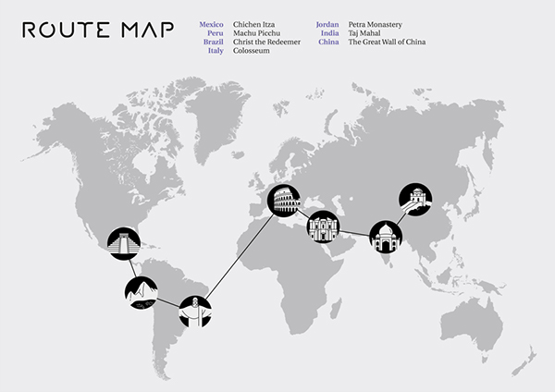Image resolution: width=555 pixels, height=392 pixels.
Task: Click the Christ the Redeemer icon
Action: click(195, 312)
